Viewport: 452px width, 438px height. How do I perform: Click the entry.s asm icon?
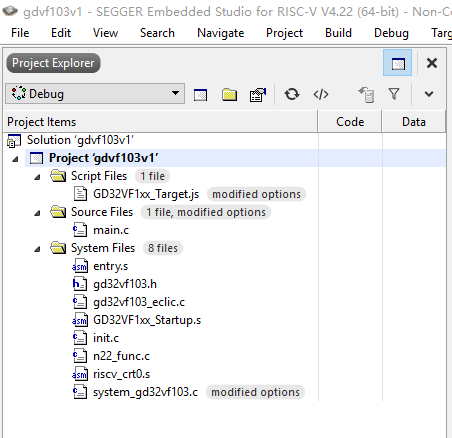click(x=80, y=266)
